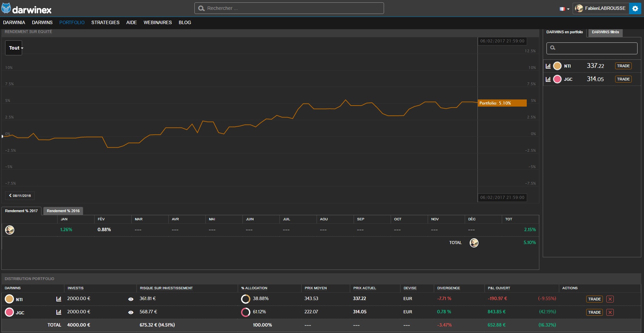This screenshot has height=333, width=644.
Task: Click TRADE button in JGC distribution row
Action: point(594,312)
